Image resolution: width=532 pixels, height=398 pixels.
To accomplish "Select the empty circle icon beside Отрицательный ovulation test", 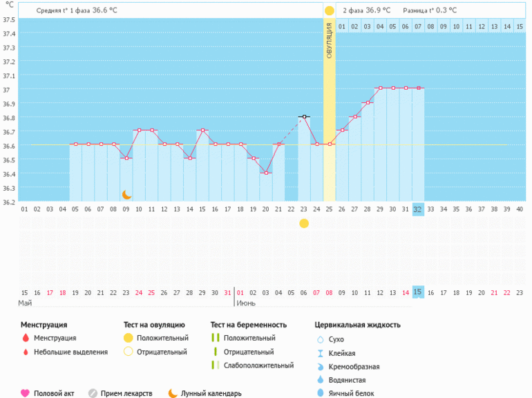I will (129, 352).
